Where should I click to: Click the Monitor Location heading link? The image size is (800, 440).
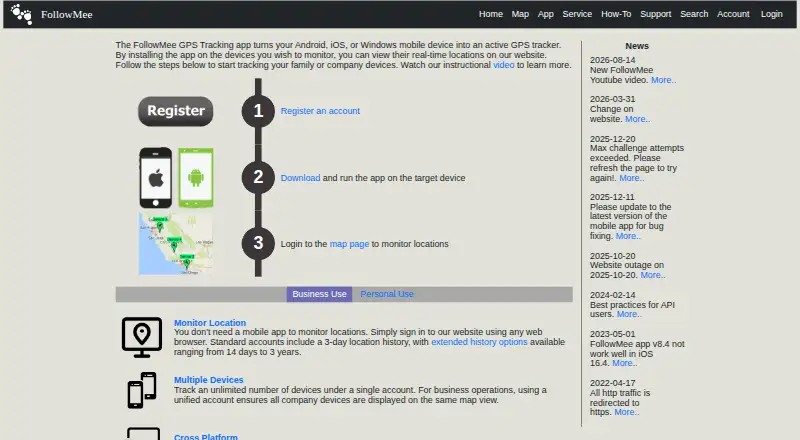pyautogui.click(x=210, y=323)
